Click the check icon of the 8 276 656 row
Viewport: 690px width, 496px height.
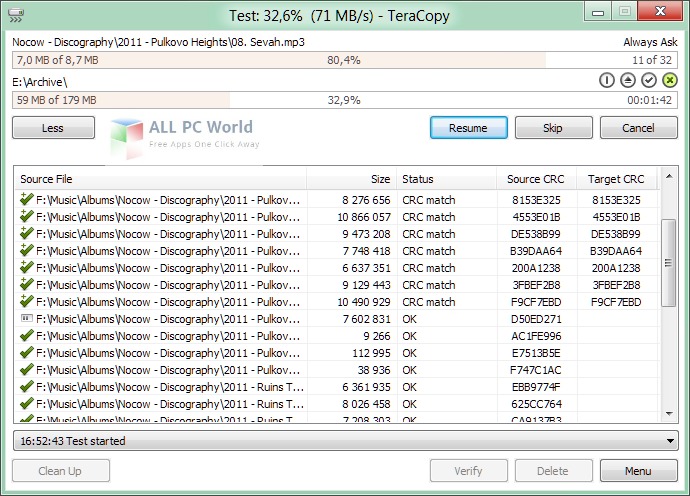(27, 199)
